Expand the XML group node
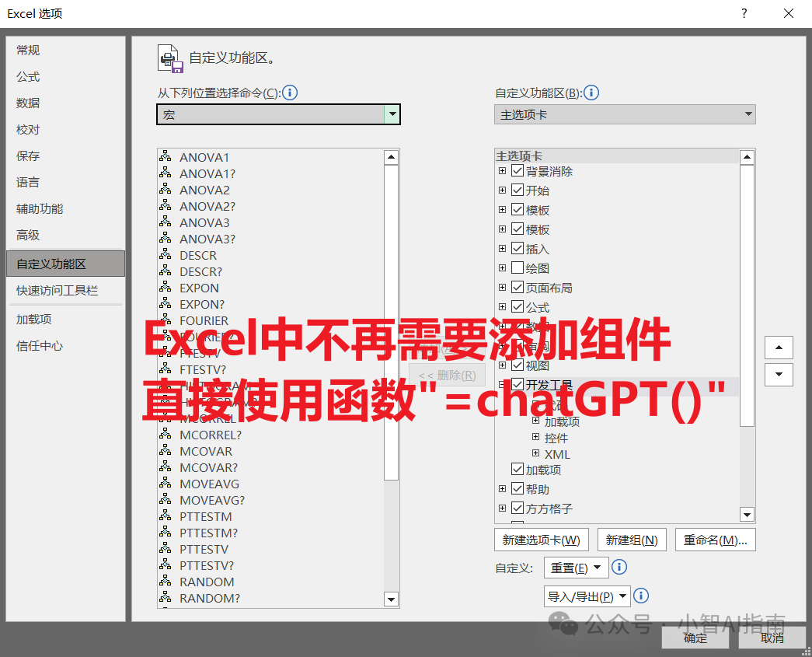This screenshot has width=812, height=657. pyautogui.click(x=536, y=453)
